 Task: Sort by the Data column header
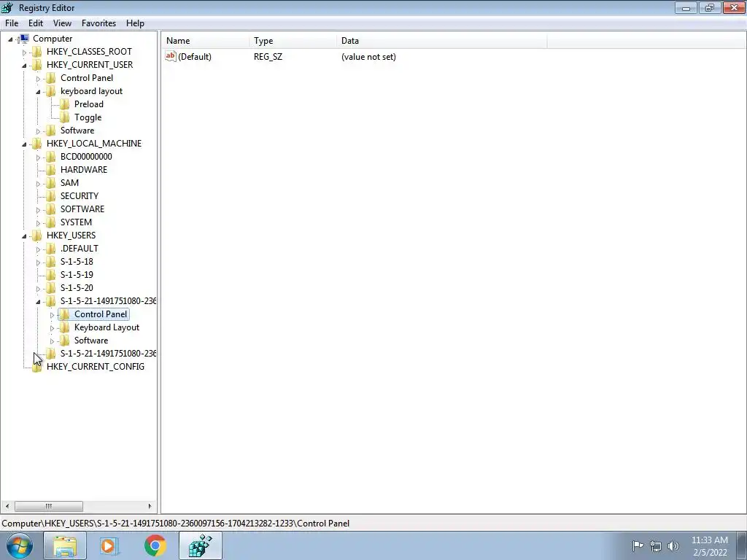[441, 41]
